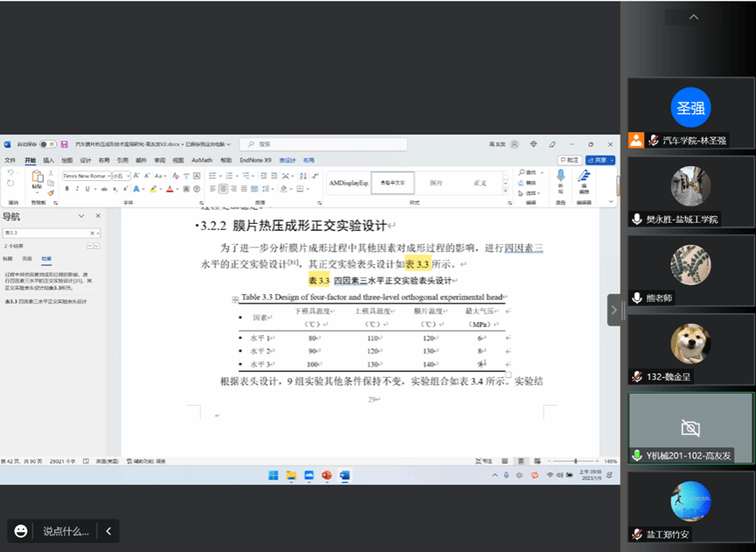Screen dimensions: 756x552
Task: Open the emoji reaction smiley icon
Action: 20,531
